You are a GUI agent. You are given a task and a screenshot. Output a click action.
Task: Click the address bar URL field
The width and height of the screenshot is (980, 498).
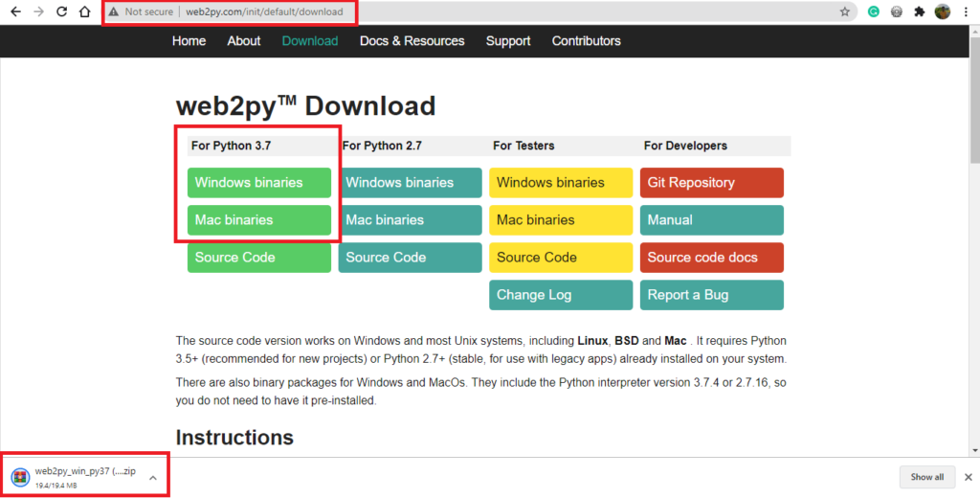click(x=479, y=12)
